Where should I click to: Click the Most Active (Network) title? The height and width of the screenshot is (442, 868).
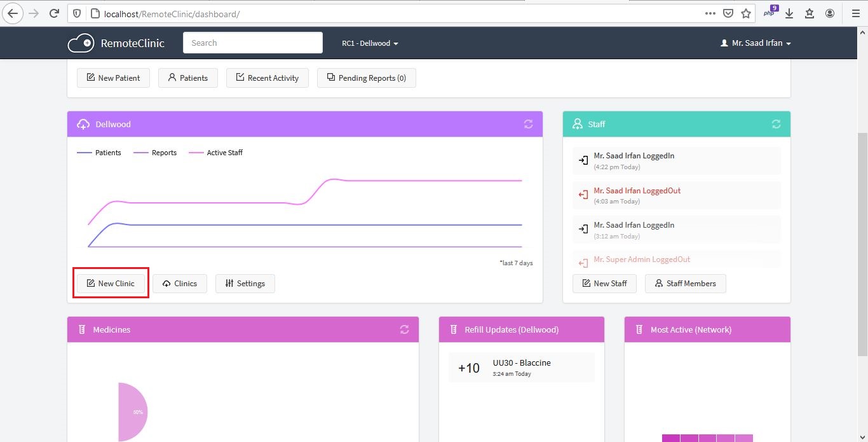pos(691,329)
